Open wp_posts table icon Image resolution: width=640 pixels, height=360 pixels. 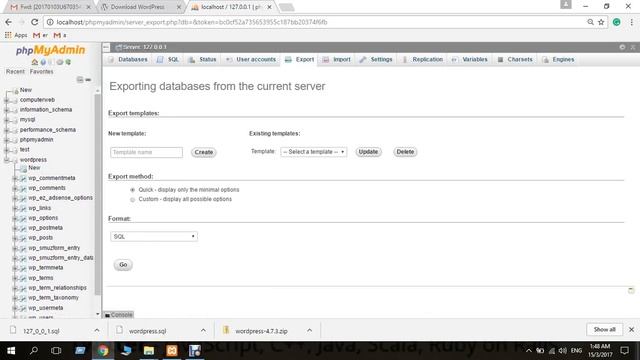click(23, 238)
